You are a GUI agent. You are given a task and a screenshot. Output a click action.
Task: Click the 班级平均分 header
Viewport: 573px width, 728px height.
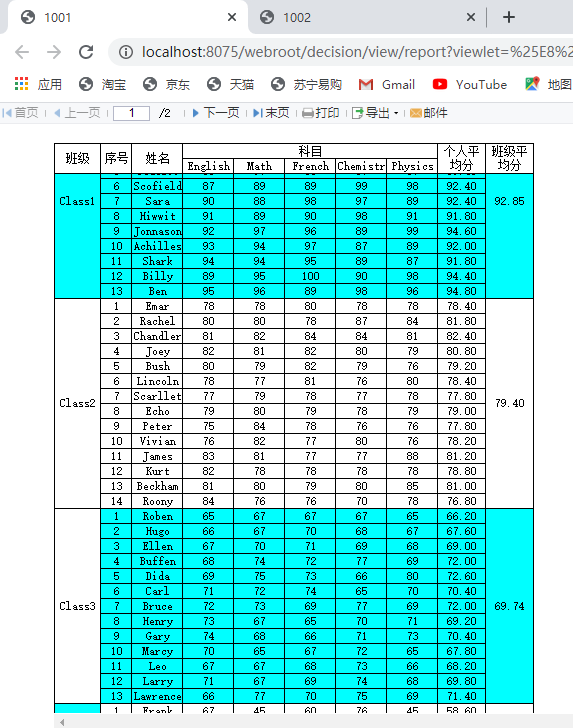coord(509,159)
